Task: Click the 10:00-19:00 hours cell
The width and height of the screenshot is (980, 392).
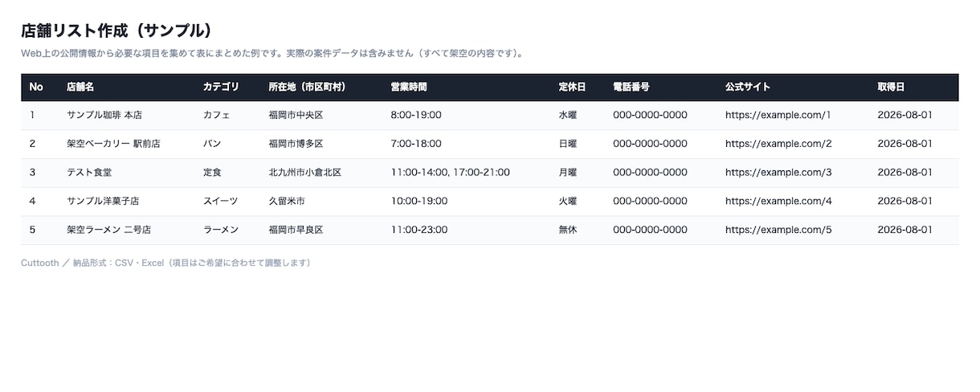Action: (x=419, y=201)
